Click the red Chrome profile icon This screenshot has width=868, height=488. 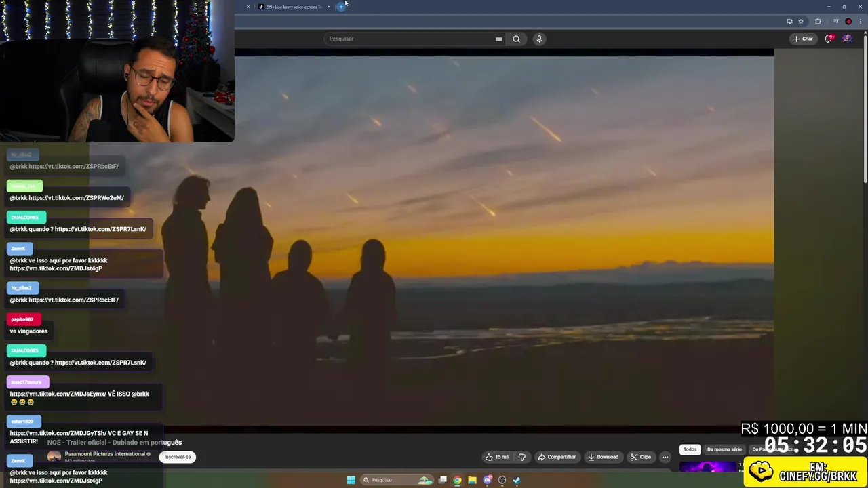[848, 21]
